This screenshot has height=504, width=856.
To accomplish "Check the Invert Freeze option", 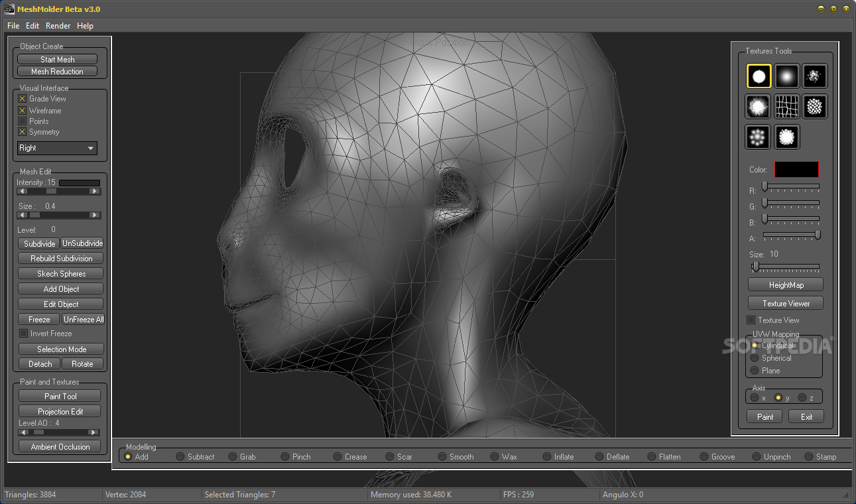I will (24, 334).
